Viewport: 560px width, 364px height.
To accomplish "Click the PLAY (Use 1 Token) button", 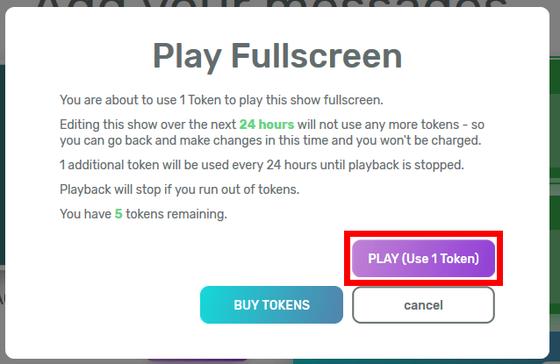I will click(423, 258).
